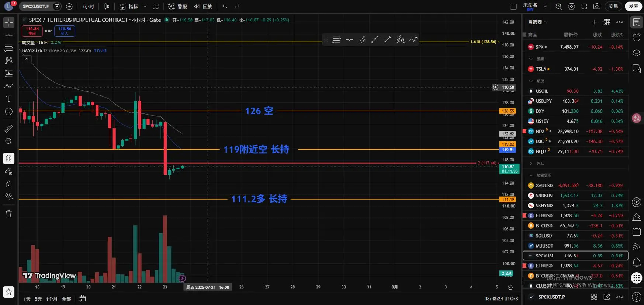Open the Fibonacci retracement tools
Screen dimensions: 644x305
click(9, 48)
